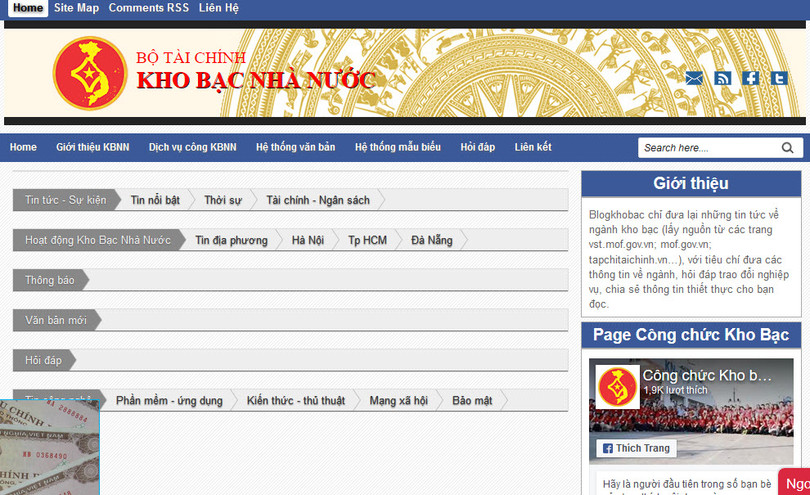This screenshot has height=495, width=810.
Task: Select the Tin nổi bật tab
Action: (x=155, y=200)
